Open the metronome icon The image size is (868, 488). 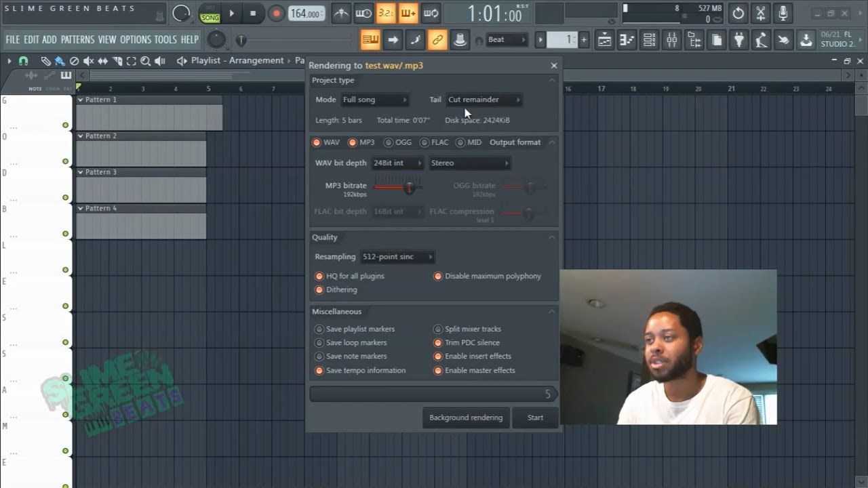pos(342,13)
